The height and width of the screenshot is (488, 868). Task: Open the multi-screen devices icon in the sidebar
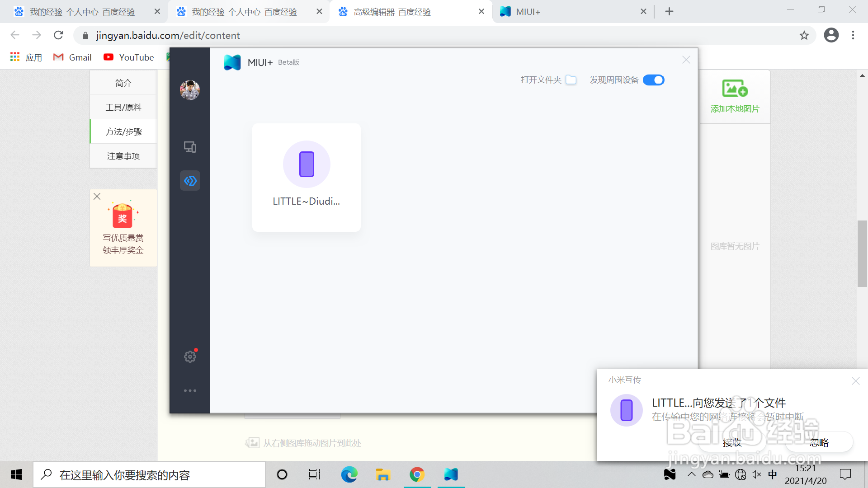[190, 147]
